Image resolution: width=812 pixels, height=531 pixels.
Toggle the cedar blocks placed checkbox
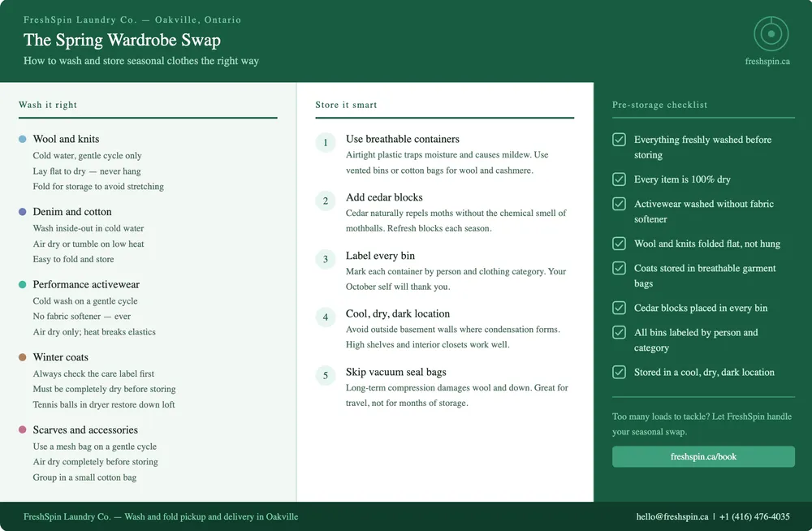click(620, 308)
